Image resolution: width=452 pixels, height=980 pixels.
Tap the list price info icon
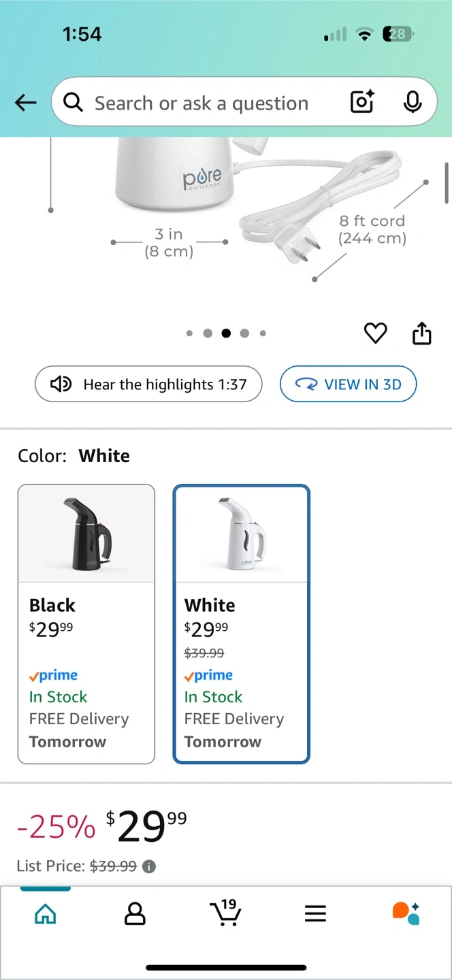point(149,866)
